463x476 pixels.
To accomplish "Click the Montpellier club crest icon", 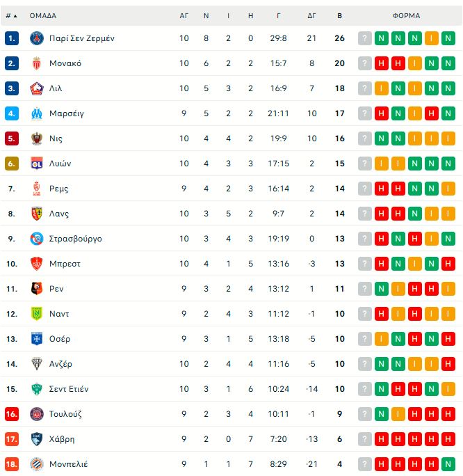I will [37, 464].
